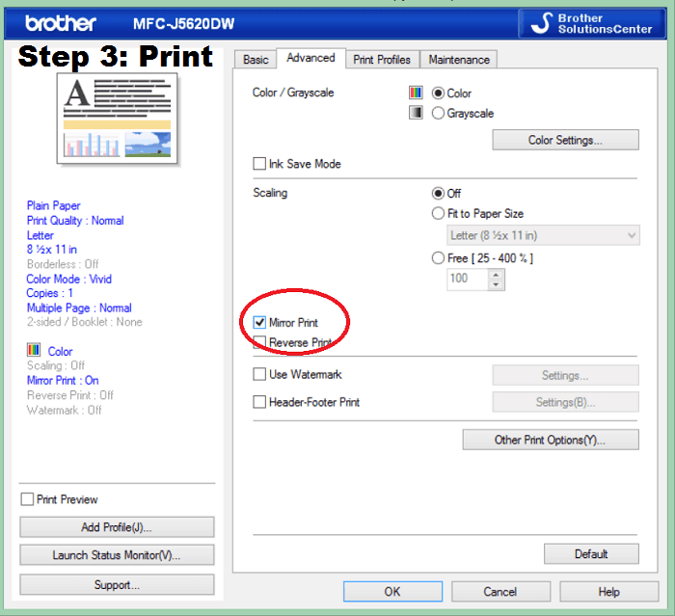The image size is (675, 616).
Task: Open the Help button
Action: tap(609, 592)
